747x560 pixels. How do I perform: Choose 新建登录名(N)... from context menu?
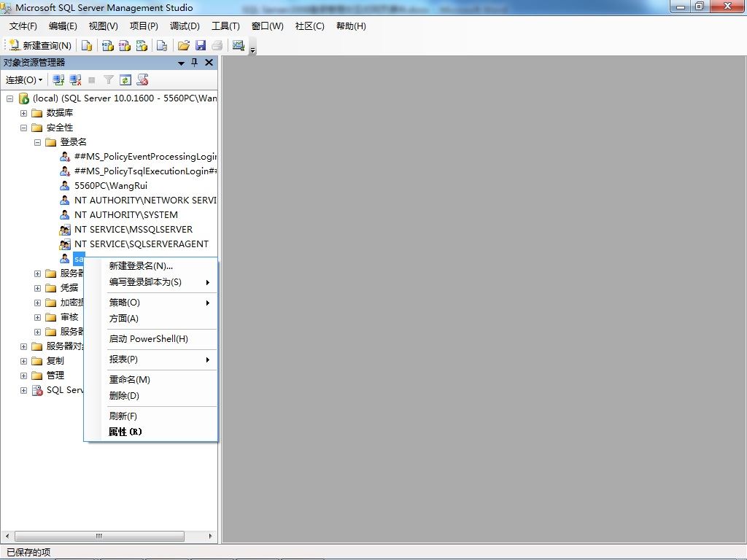click(x=150, y=265)
